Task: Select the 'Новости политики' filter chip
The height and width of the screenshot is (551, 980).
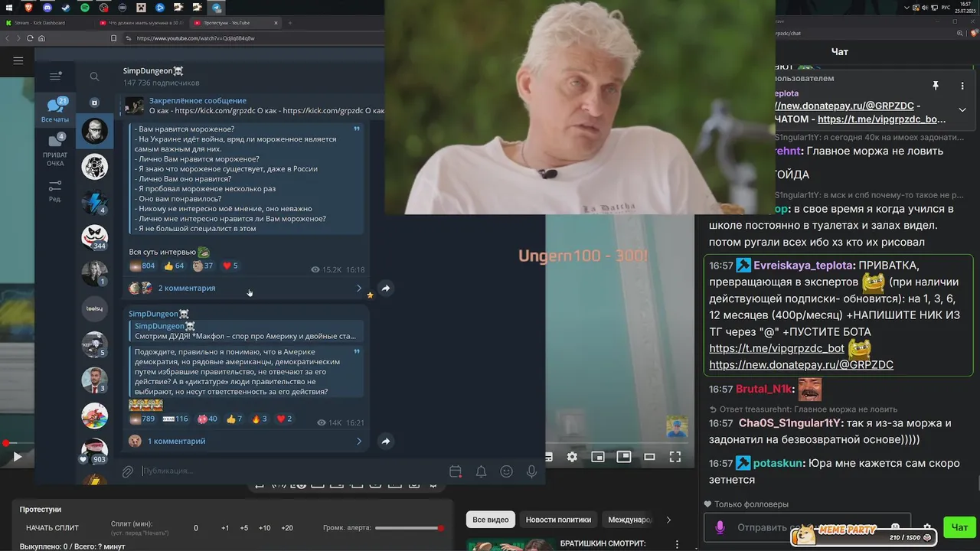Action: (x=558, y=520)
